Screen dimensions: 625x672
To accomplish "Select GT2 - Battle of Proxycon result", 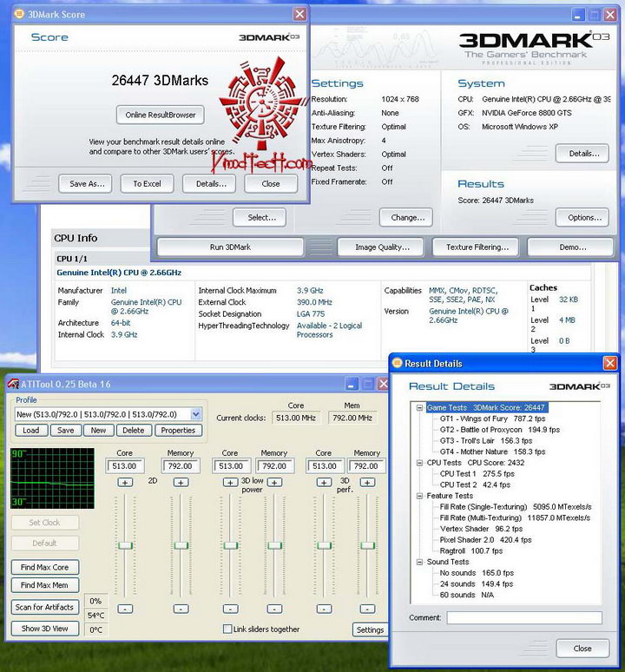I will coord(499,430).
